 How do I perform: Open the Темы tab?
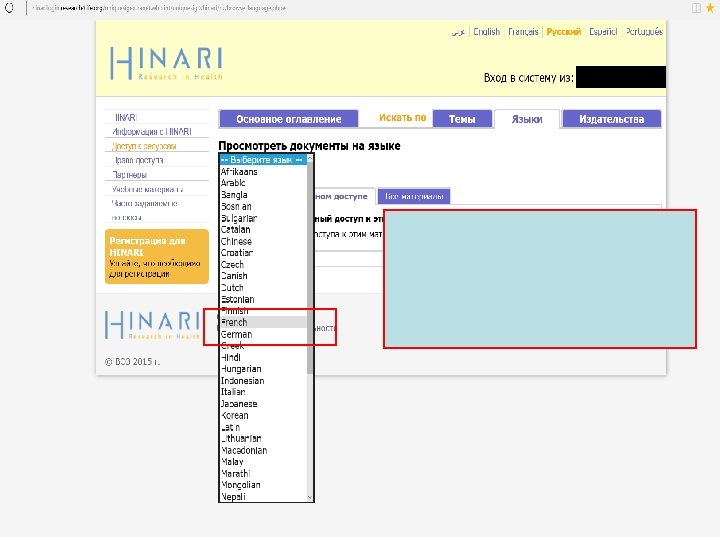click(461, 119)
